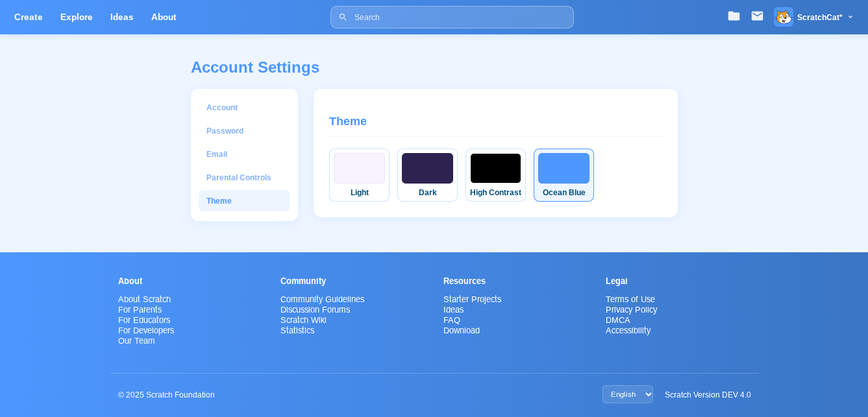Image resolution: width=868 pixels, height=417 pixels.
Task: Open the Privacy Policy footer link
Action: [x=631, y=309]
